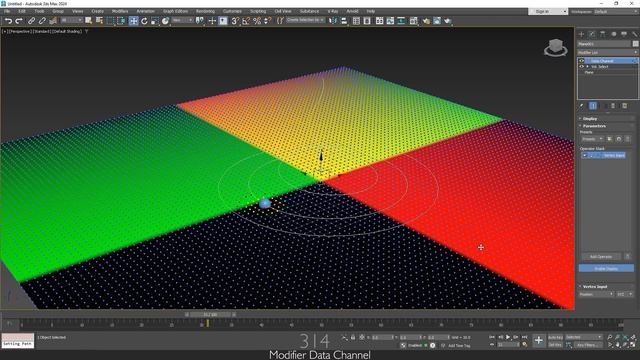Image resolution: width=640 pixels, height=360 pixels.
Task: Toggle the Show End Result button
Action: point(593,106)
